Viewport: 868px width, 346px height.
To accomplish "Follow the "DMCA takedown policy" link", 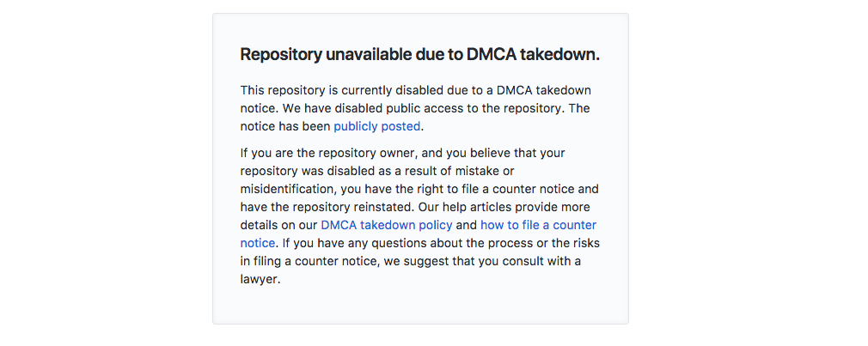I will (386, 225).
